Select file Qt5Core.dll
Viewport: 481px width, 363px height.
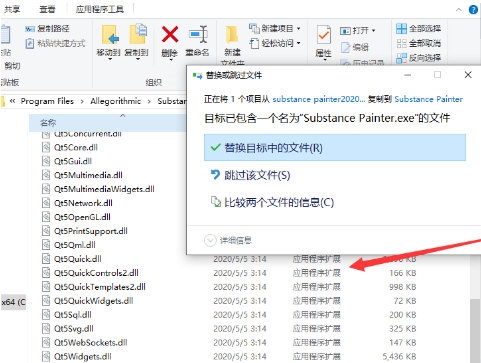[x=76, y=147]
